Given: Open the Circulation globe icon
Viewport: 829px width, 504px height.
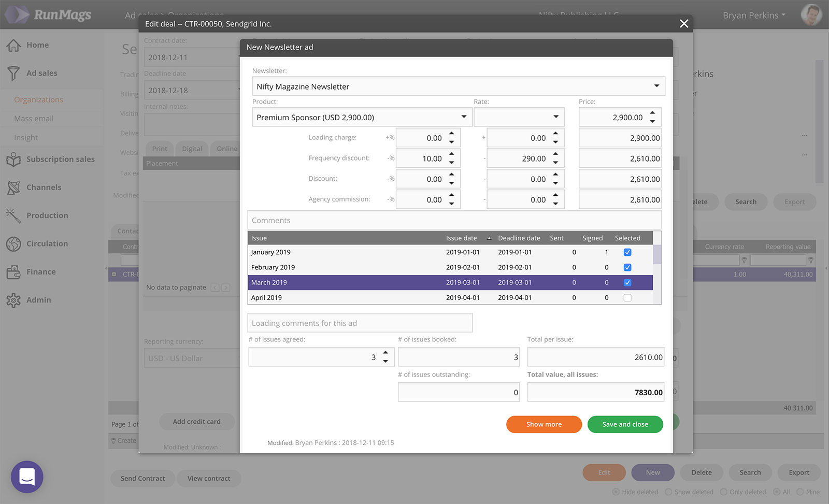Looking at the screenshot, I should click(13, 243).
